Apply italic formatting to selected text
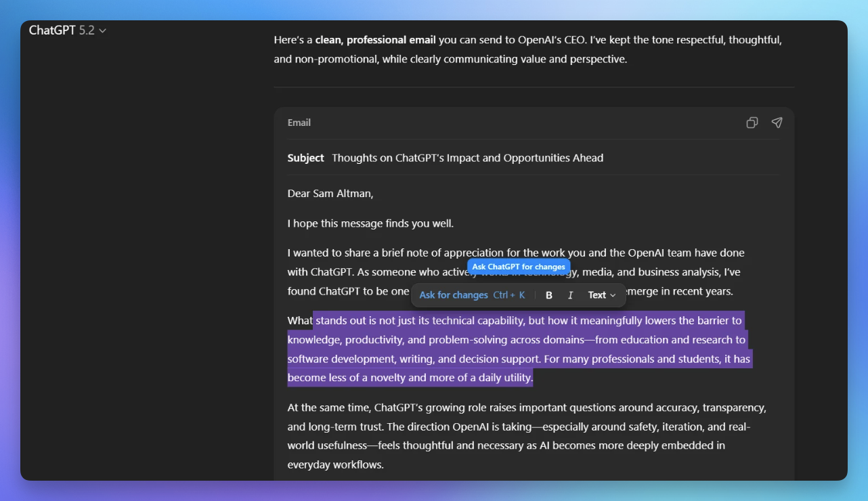This screenshot has height=501, width=868. coord(570,295)
